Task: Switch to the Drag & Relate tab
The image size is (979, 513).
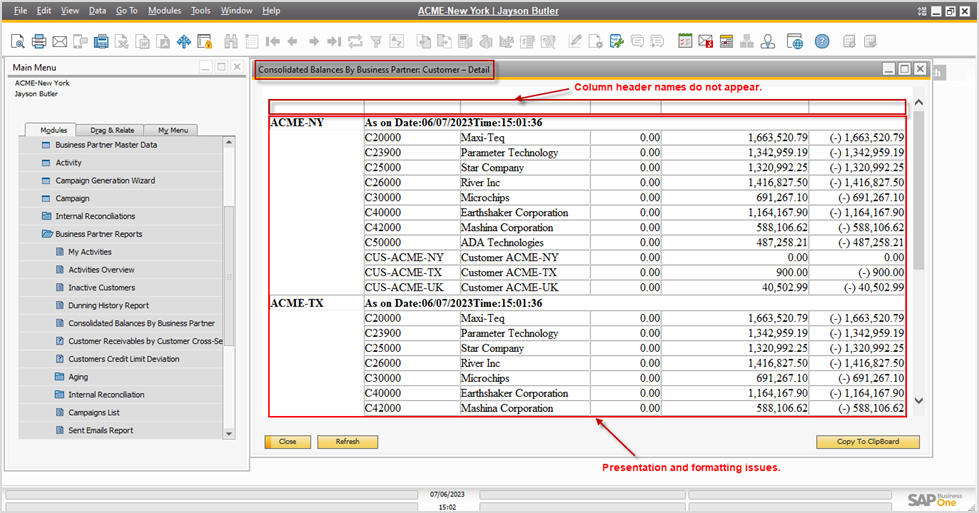Action: [112, 130]
